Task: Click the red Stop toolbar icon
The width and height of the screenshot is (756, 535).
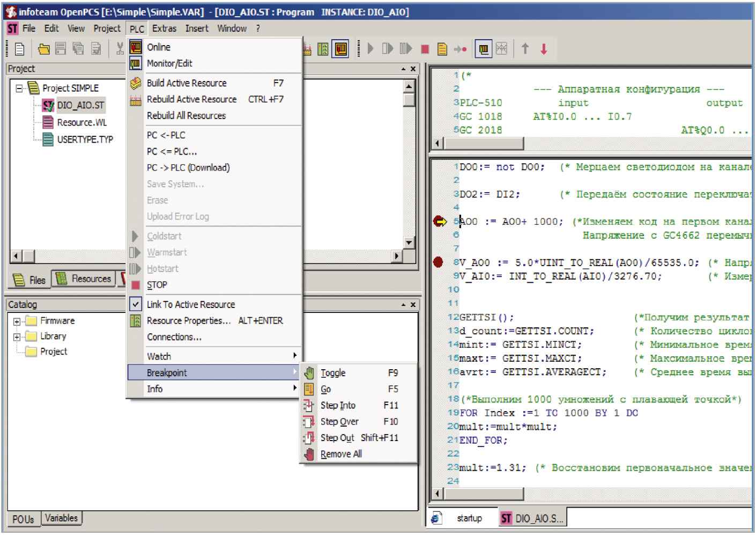Action: 425,49
